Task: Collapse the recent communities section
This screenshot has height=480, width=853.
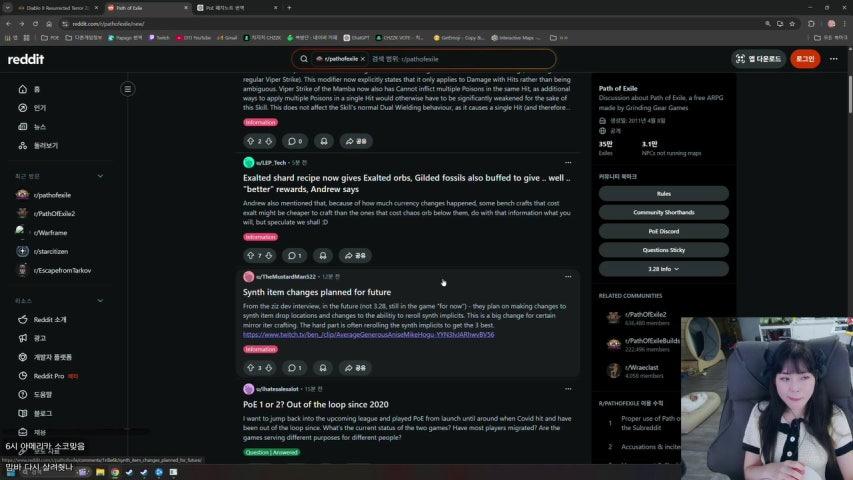Action: (x=100, y=176)
